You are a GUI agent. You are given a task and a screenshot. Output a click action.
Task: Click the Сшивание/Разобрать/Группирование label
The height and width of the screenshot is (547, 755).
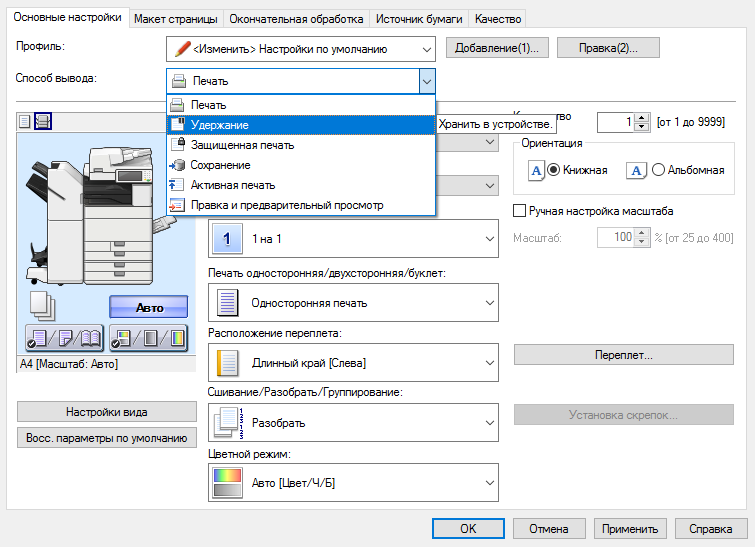[305, 392]
